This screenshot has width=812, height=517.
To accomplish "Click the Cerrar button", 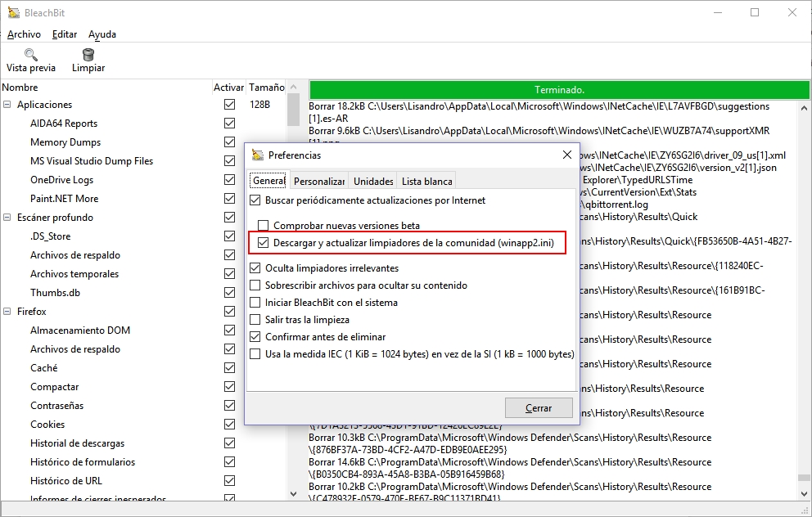I will tap(539, 408).
